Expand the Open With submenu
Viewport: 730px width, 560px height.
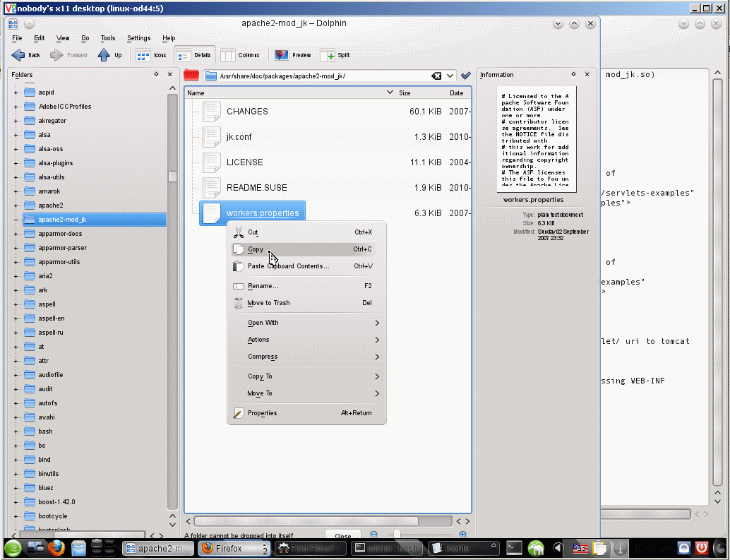click(306, 323)
